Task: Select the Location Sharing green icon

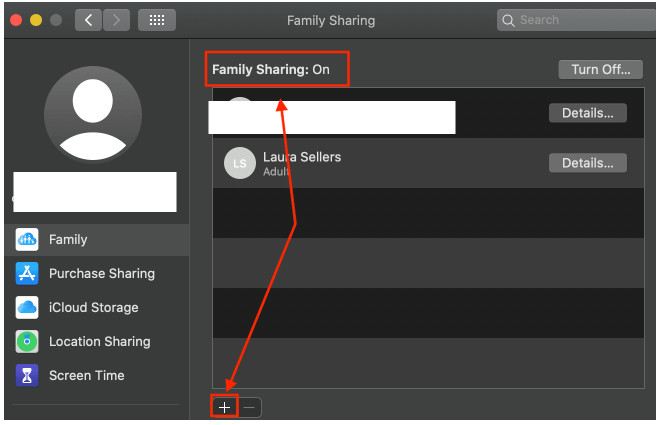Action: click(28, 341)
